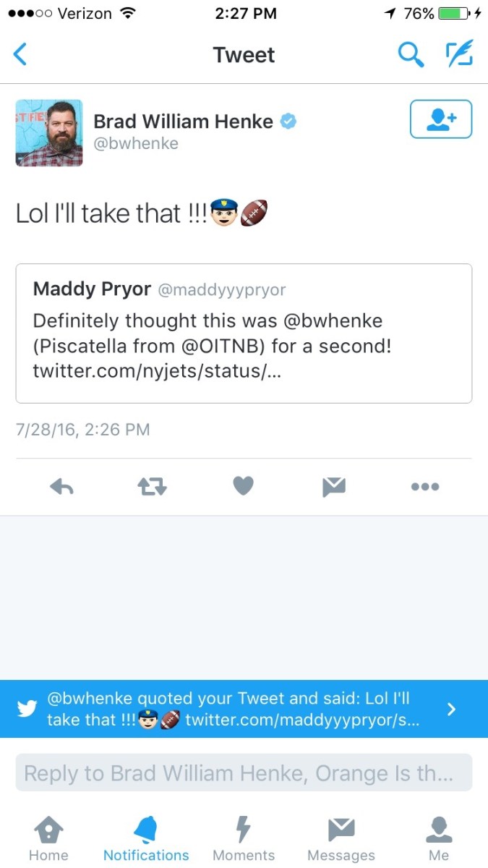Go to the Notifications tab

(146, 839)
